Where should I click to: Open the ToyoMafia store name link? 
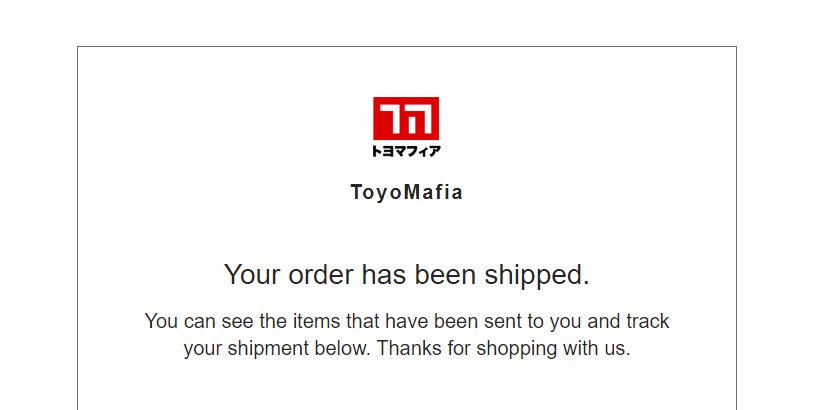(x=407, y=192)
